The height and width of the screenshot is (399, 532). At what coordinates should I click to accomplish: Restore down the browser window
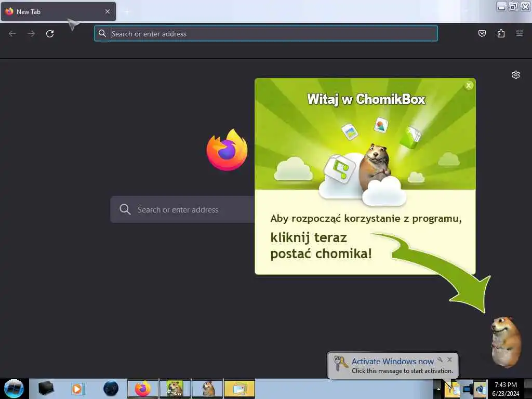pyautogui.click(x=513, y=6)
